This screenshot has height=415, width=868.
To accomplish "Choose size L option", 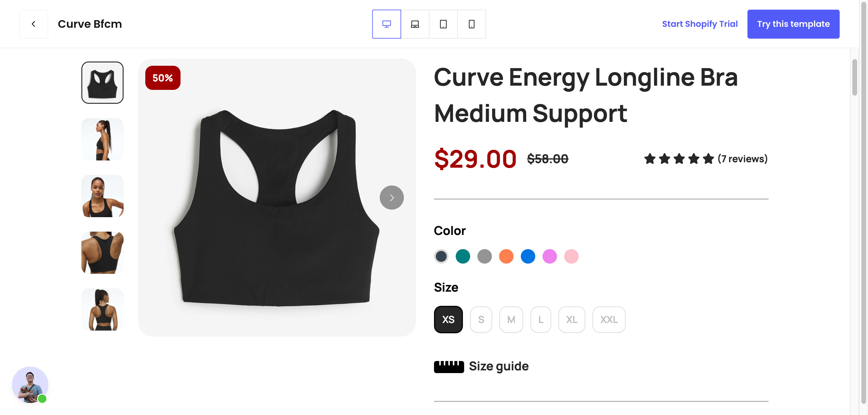I will click(x=540, y=319).
